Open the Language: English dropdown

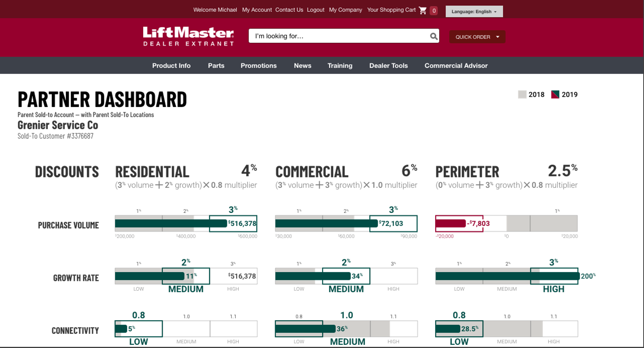coord(474,12)
